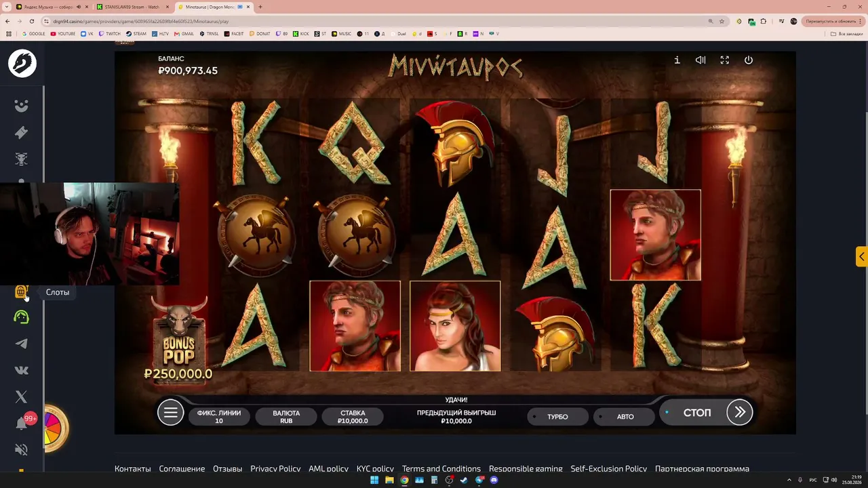Open the Chrome three-dot menu
The height and width of the screenshot is (488, 868).
860,21
